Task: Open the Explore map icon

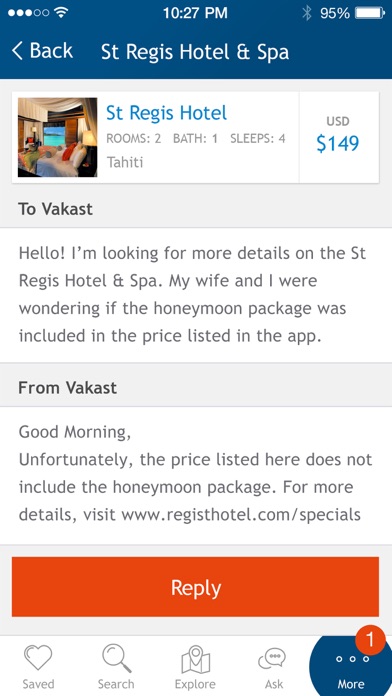Action: (x=195, y=659)
